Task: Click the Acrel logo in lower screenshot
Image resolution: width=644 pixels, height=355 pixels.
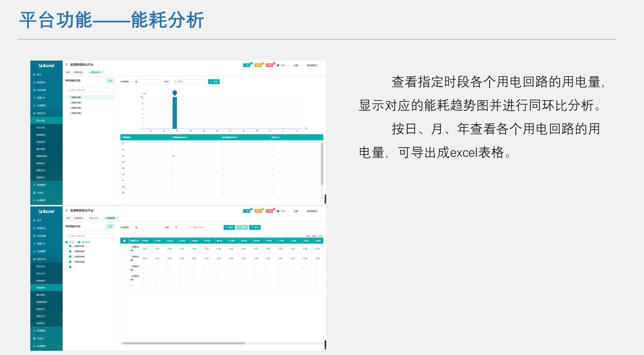Action: pos(47,212)
